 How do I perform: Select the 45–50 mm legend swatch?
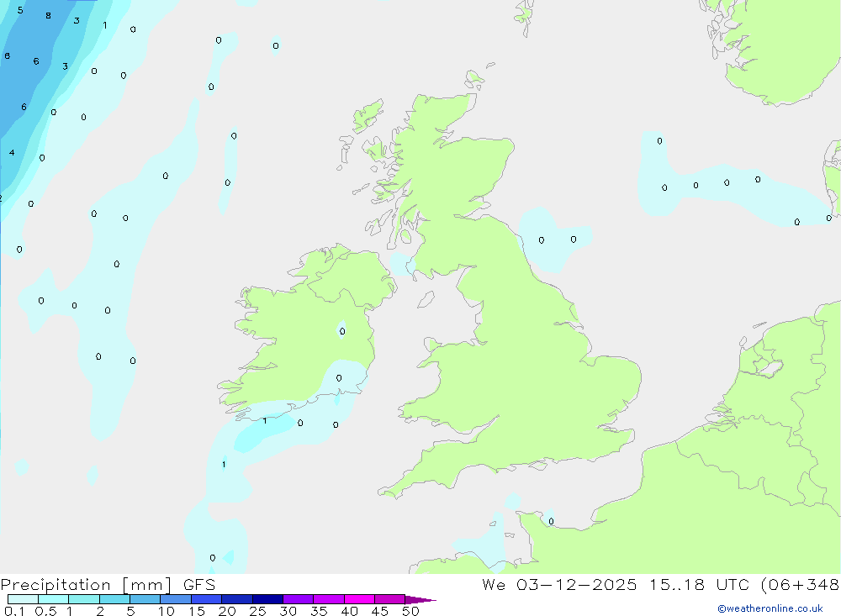click(x=390, y=599)
